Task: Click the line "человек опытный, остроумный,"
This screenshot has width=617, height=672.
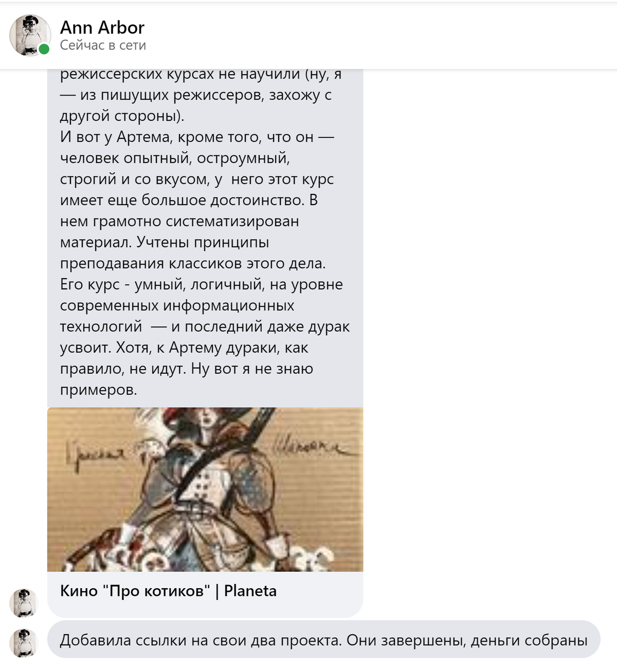Action: [x=175, y=158]
